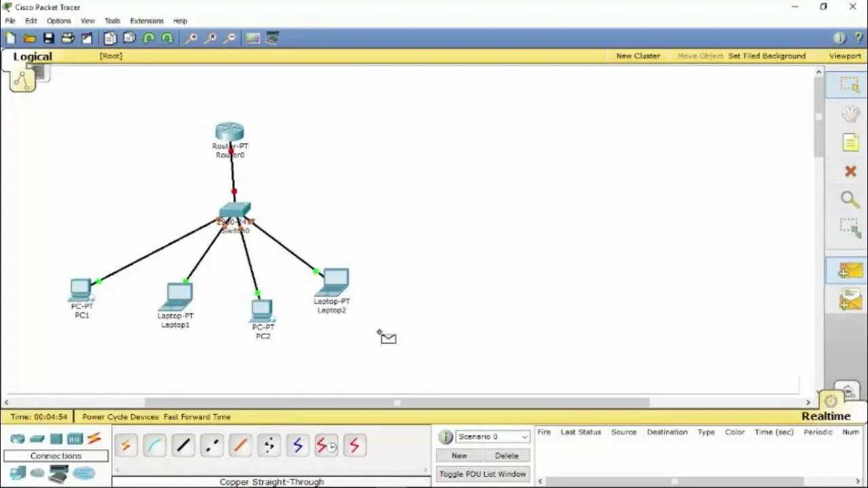Pick the blue Coaxial cable icon
868x488 pixels.
[x=297, y=445]
